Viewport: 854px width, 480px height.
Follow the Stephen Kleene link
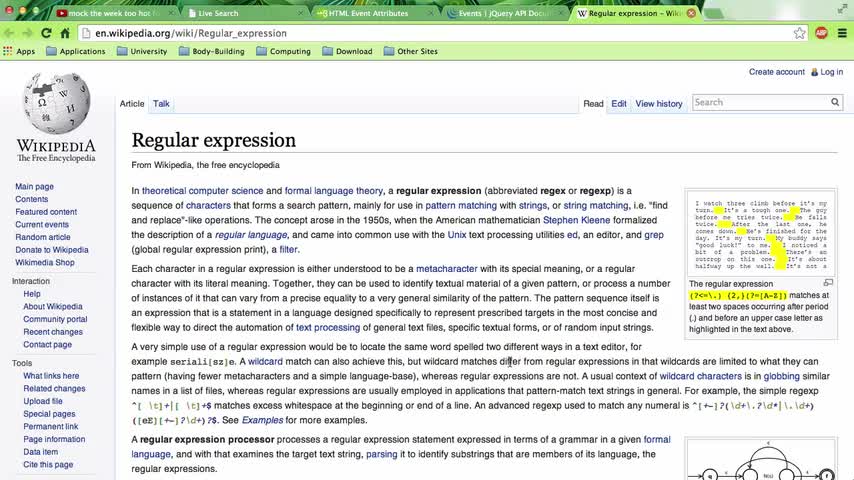tap(576, 220)
